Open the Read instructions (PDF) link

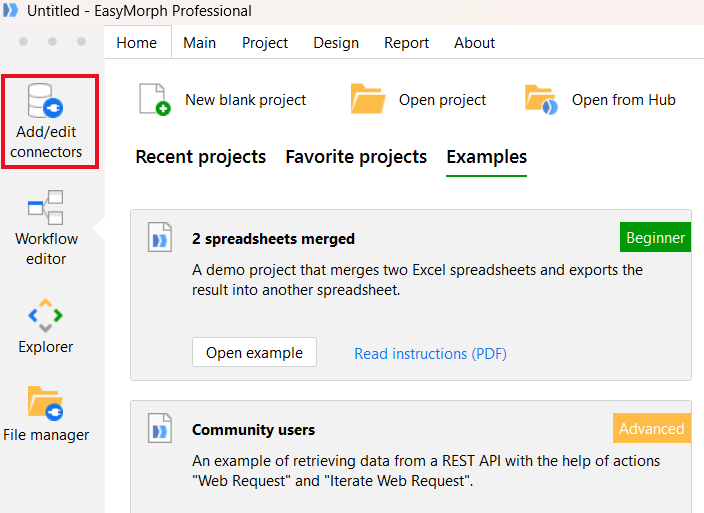click(431, 354)
